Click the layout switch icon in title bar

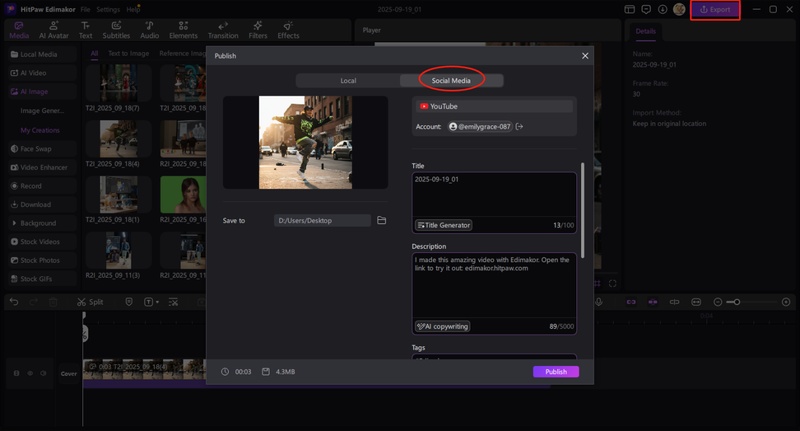[x=630, y=9]
